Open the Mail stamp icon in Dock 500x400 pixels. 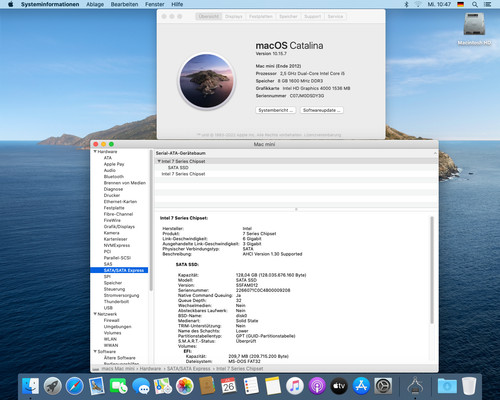click(97, 386)
